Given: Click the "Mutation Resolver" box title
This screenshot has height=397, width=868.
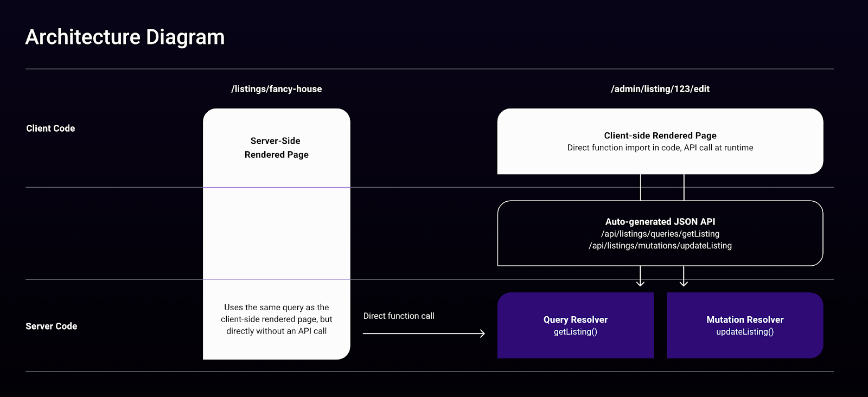Looking at the screenshot, I should point(745,320).
